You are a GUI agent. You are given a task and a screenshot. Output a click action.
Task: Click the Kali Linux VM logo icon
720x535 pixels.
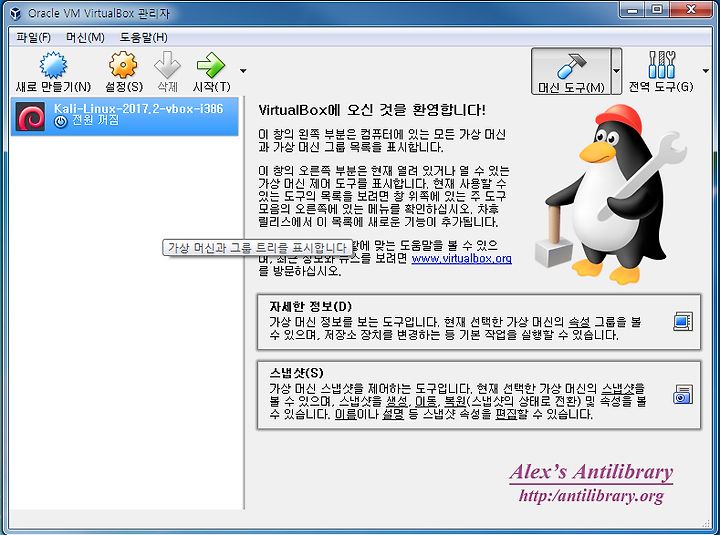30,116
